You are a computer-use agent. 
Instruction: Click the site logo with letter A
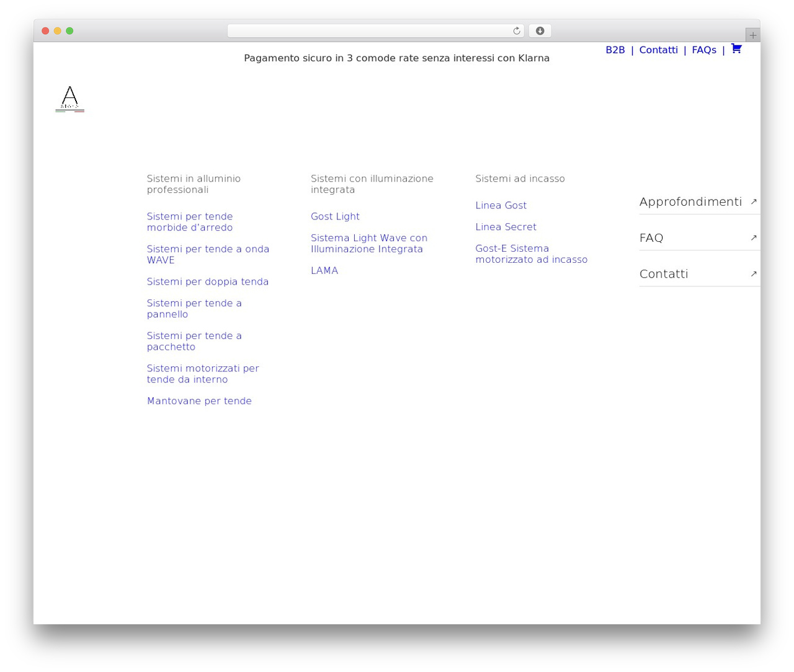[69, 99]
